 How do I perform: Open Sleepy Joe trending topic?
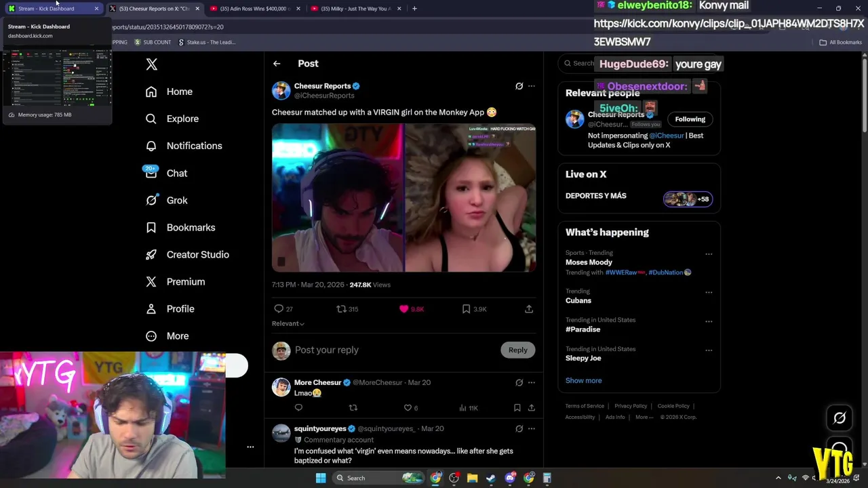coord(583,358)
